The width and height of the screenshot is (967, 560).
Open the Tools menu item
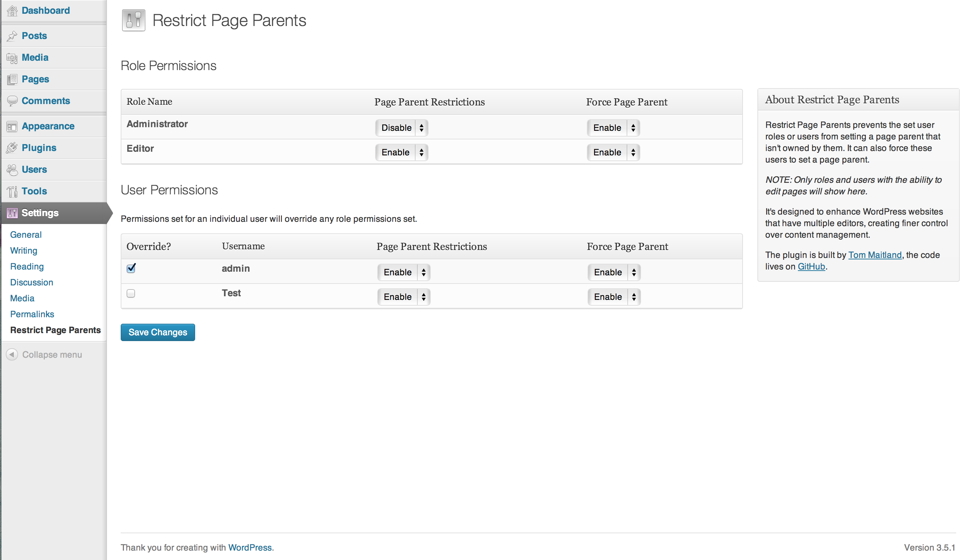pos(34,191)
